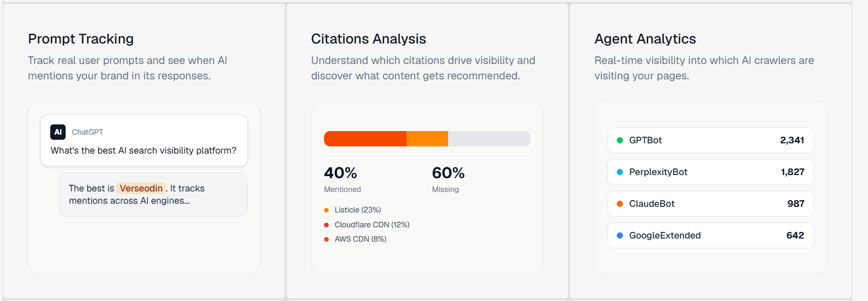Click the Agent Analytics title
The height and width of the screenshot is (301, 868).
645,39
